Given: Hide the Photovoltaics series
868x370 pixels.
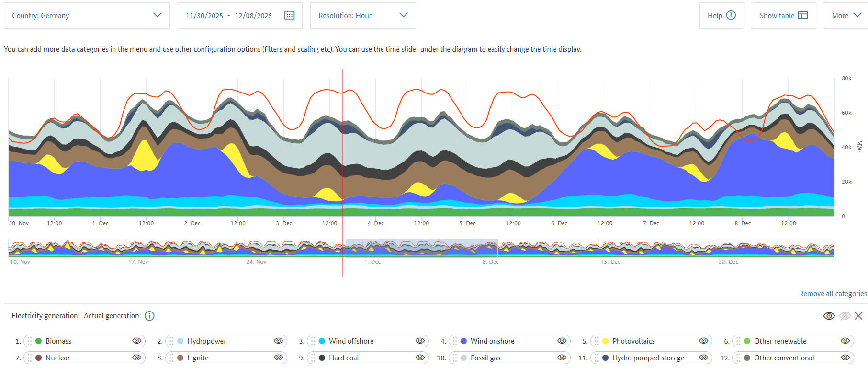Looking at the screenshot, I should (703, 341).
